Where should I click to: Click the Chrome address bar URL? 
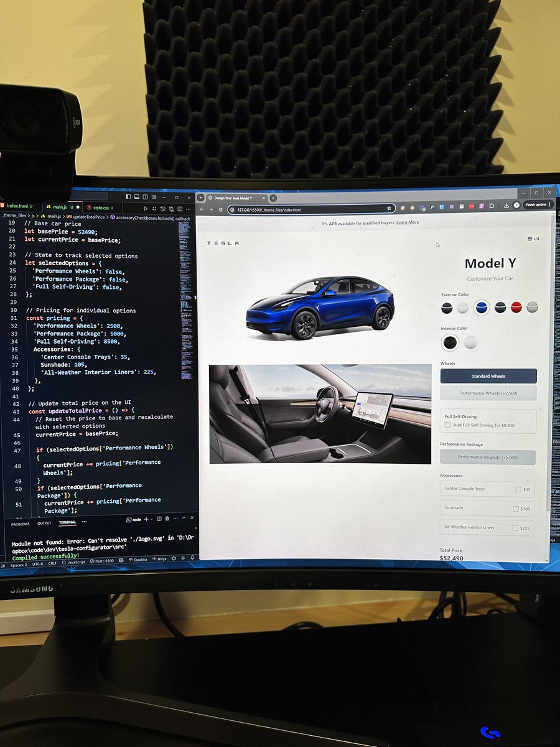point(269,210)
